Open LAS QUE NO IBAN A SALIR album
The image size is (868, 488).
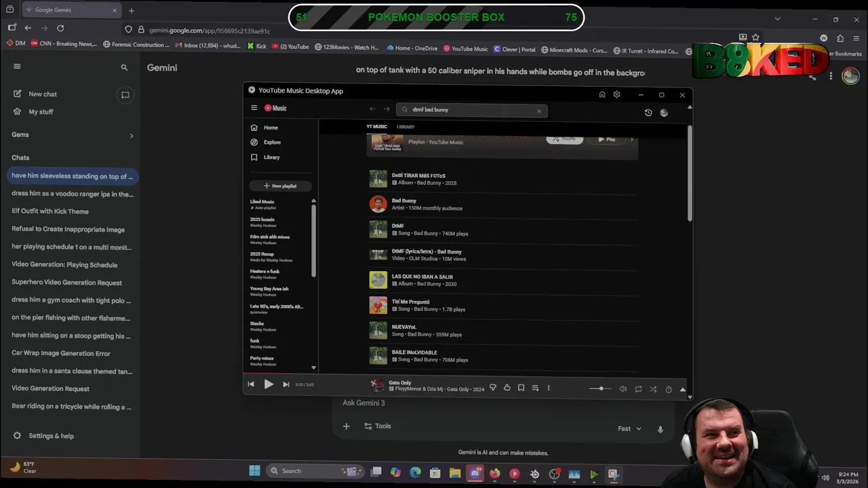(502, 280)
